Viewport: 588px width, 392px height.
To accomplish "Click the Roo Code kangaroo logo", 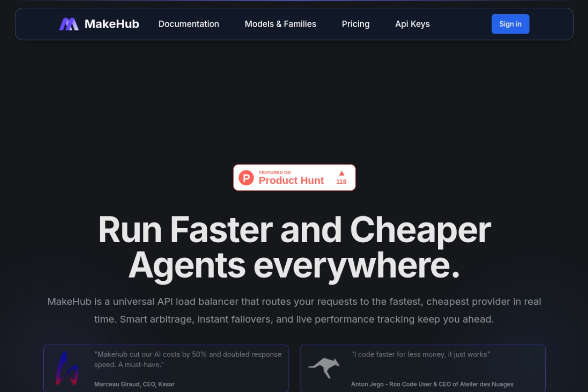I will [324, 368].
